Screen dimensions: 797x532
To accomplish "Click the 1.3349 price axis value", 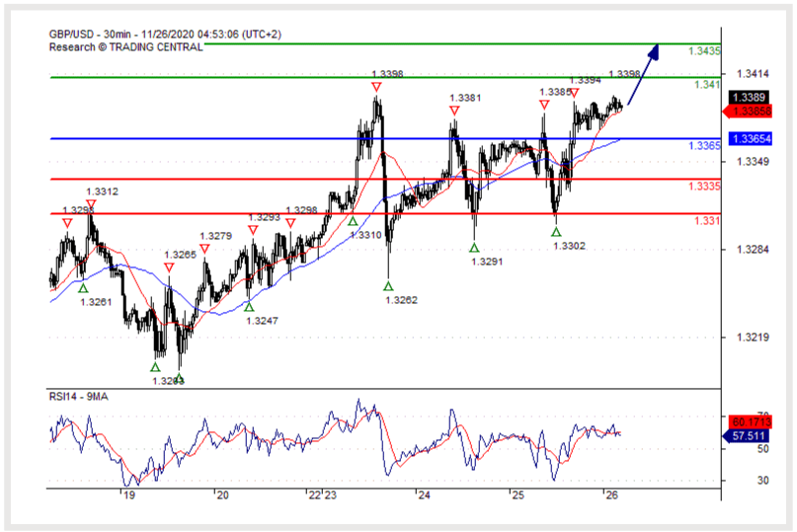I will coord(753,162).
